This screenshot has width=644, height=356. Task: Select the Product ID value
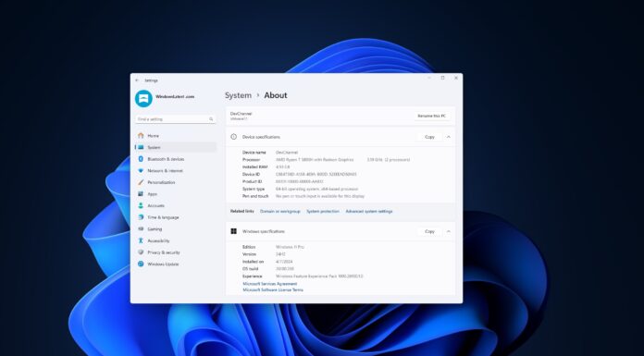click(x=300, y=181)
